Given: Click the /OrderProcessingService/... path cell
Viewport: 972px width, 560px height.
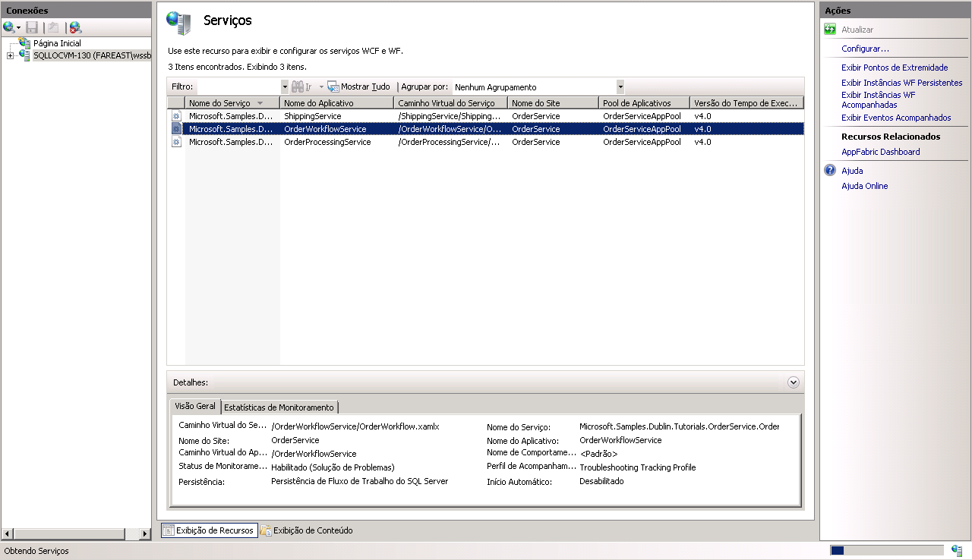Looking at the screenshot, I should 450,142.
